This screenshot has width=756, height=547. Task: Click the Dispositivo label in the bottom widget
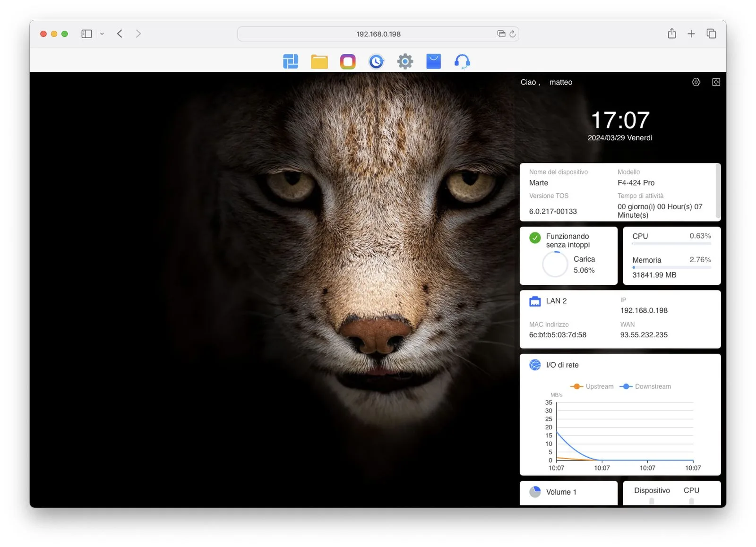pyautogui.click(x=652, y=490)
